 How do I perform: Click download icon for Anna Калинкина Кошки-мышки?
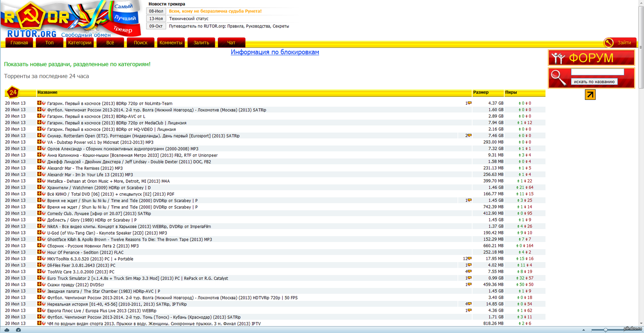point(39,155)
